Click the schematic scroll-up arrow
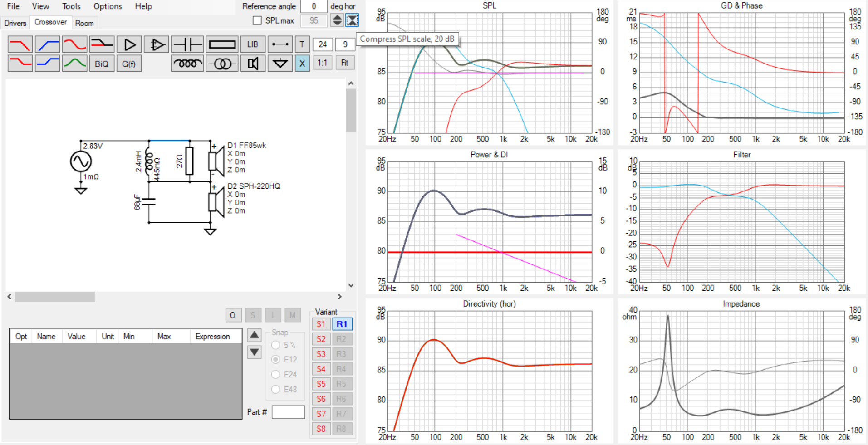The width and height of the screenshot is (868, 445). pyautogui.click(x=351, y=84)
